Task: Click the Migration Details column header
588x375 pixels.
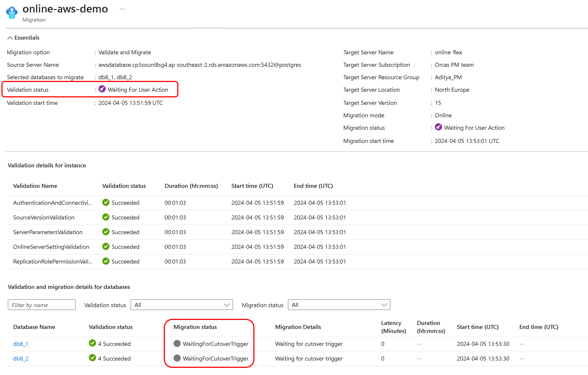Action: click(x=298, y=327)
